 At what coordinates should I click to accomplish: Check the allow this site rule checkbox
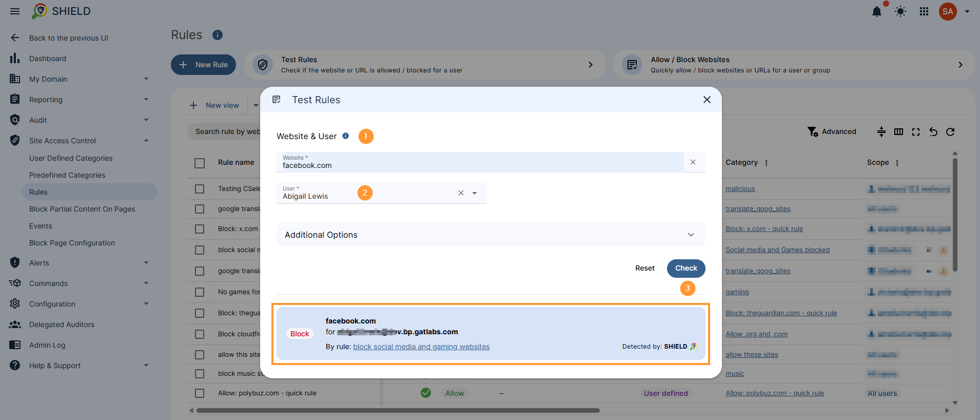pyautogui.click(x=200, y=355)
